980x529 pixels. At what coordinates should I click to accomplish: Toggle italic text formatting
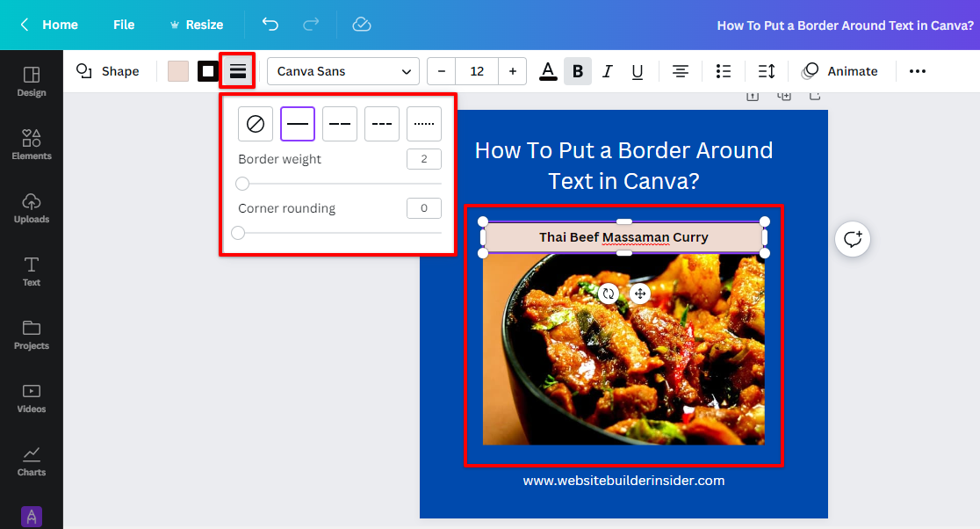coord(607,71)
